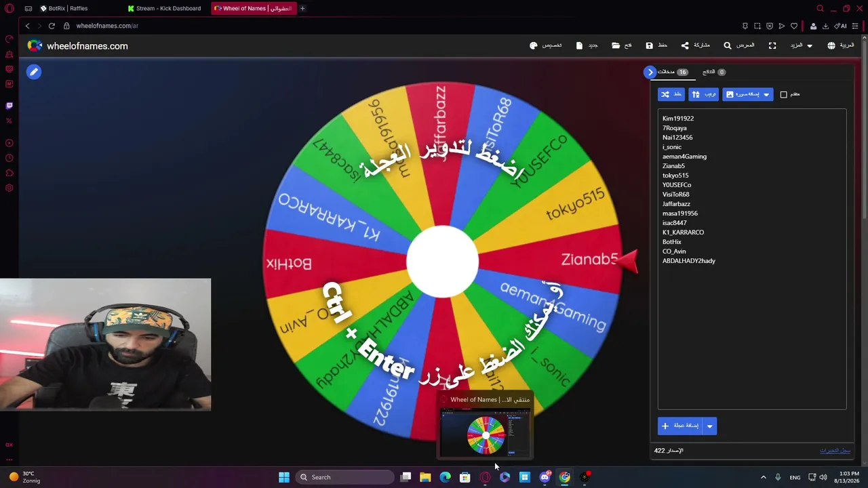Open the Twitch icon in Opera sidebar
Image resolution: width=868 pixels, height=488 pixels.
pos(9,106)
